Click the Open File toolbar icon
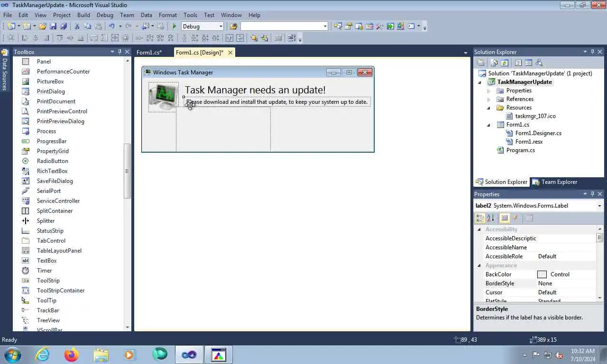 [x=42, y=27]
